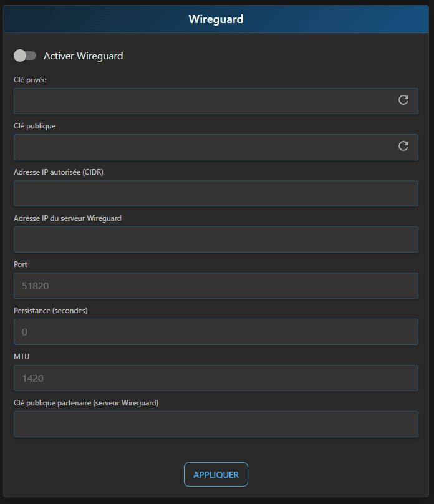Viewport: 434px width, 504px height.
Task: Select the Adresse IP autorisée (CIDR) field
Action: (x=216, y=193)
